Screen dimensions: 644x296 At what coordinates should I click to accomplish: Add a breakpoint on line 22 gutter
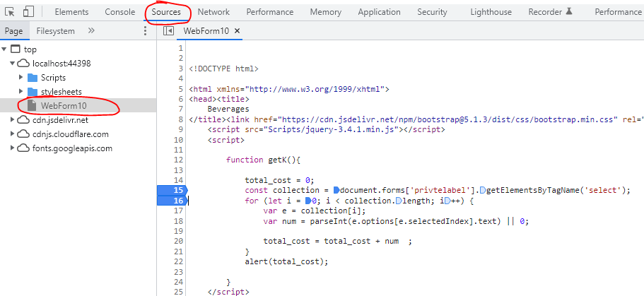point(178,261)
